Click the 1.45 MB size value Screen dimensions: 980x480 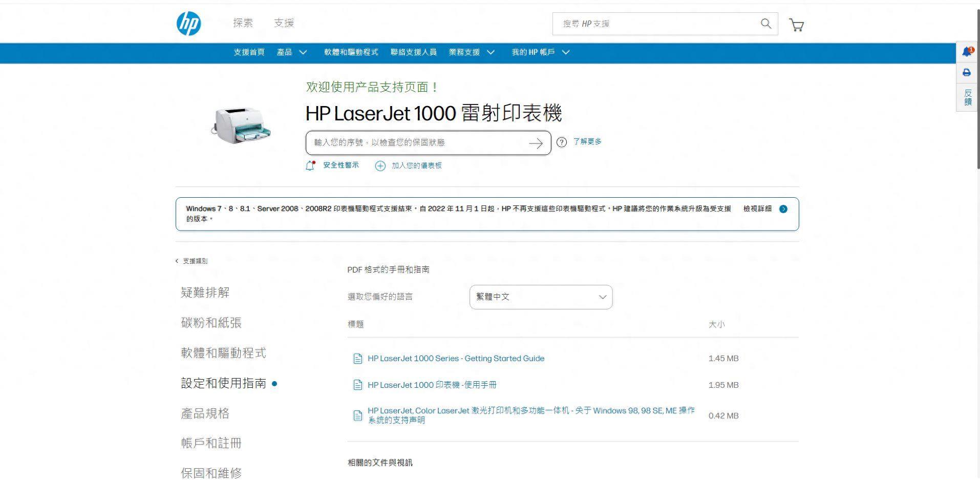tap(723, 359)
